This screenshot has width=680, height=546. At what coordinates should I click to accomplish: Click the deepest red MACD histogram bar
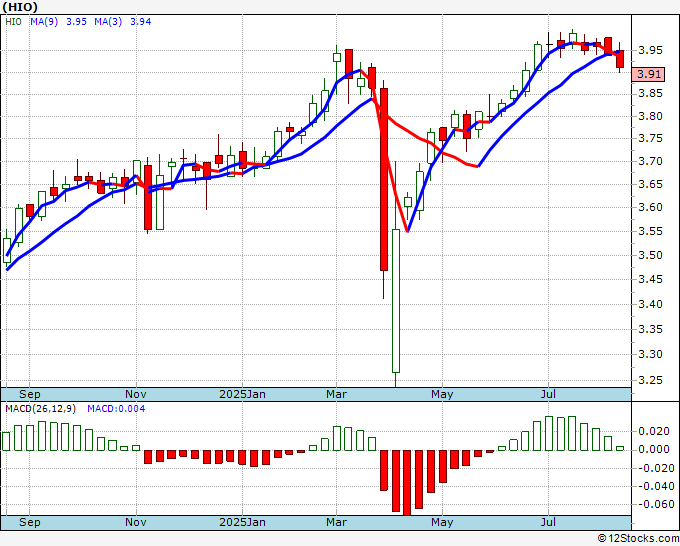(407, 483)
